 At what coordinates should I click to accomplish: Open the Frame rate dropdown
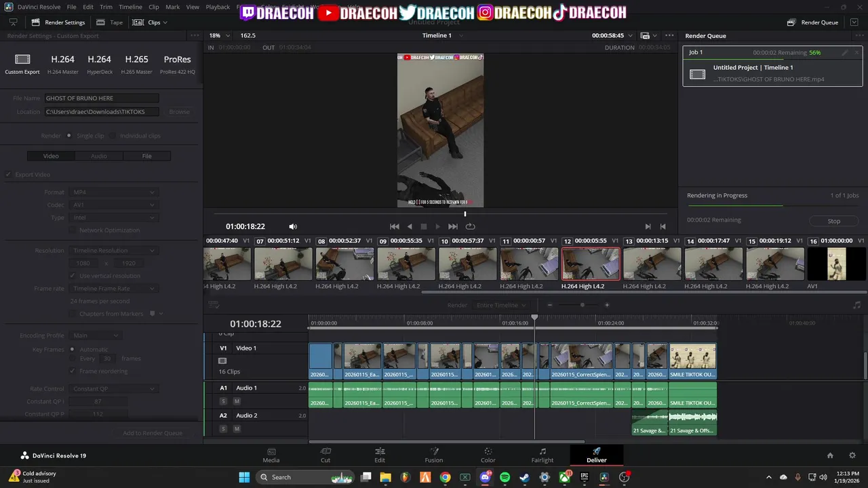pyautogui.click(x=114, y=289)
